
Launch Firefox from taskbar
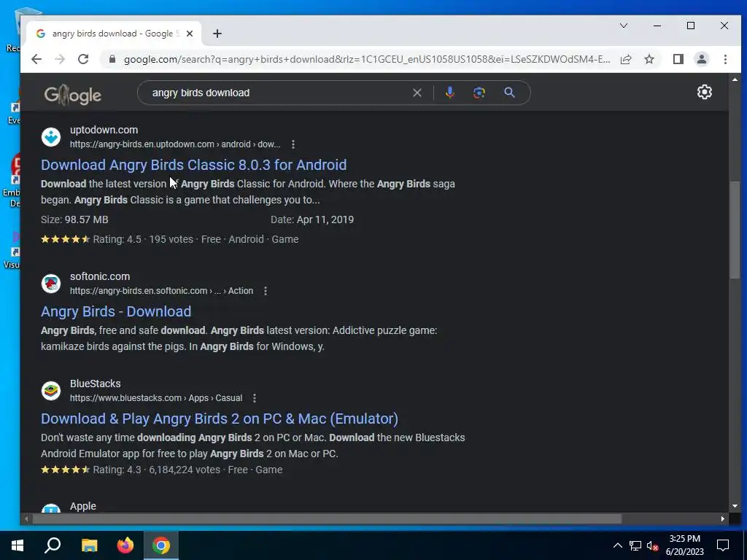125,545
